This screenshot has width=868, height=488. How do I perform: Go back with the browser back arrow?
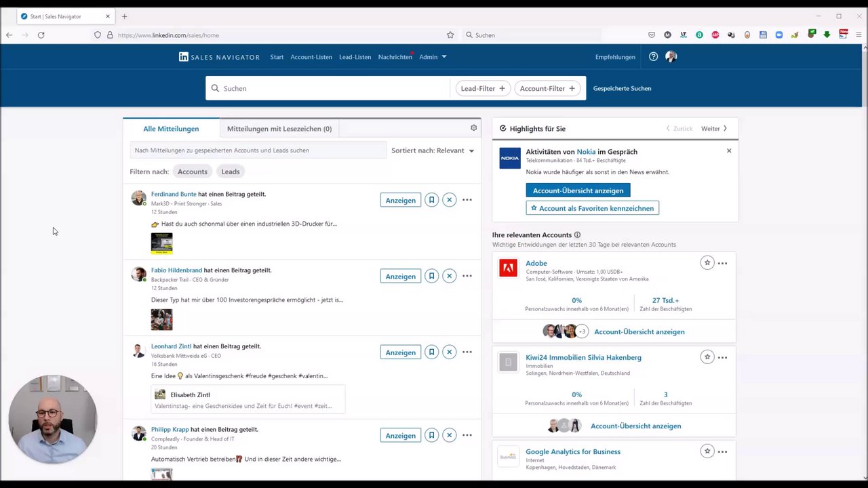tap(9, 35)
